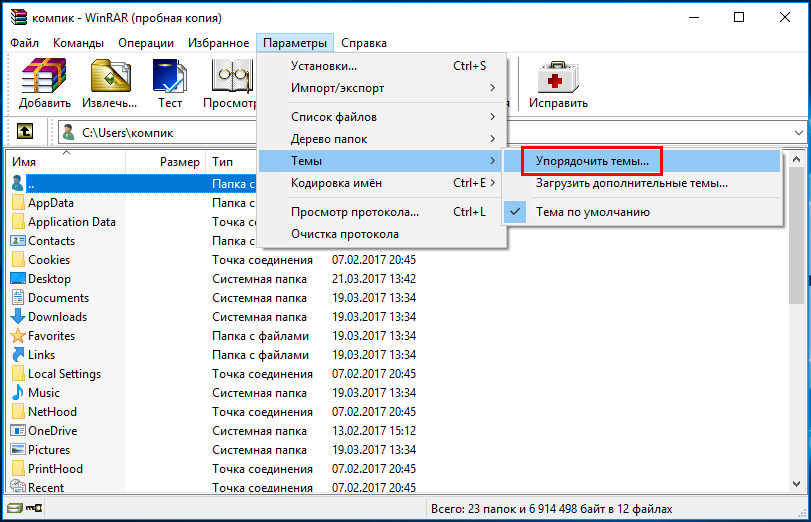Click the 21.03.2017 13:42 date of Desktop
Image resolution: width=811 pixels, height=522 pixels.
[x=374, y=279]
